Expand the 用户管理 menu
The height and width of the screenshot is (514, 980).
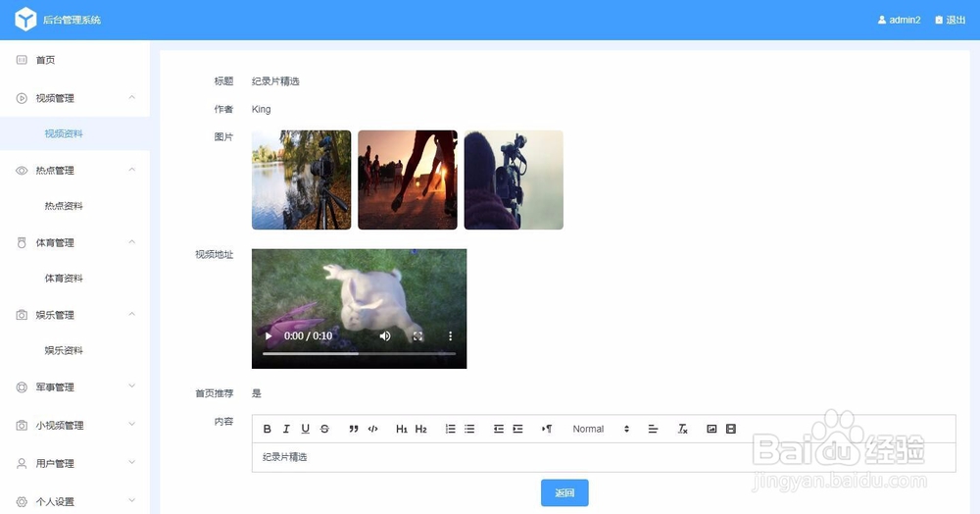pyautogui.click(x=74, y=463)
